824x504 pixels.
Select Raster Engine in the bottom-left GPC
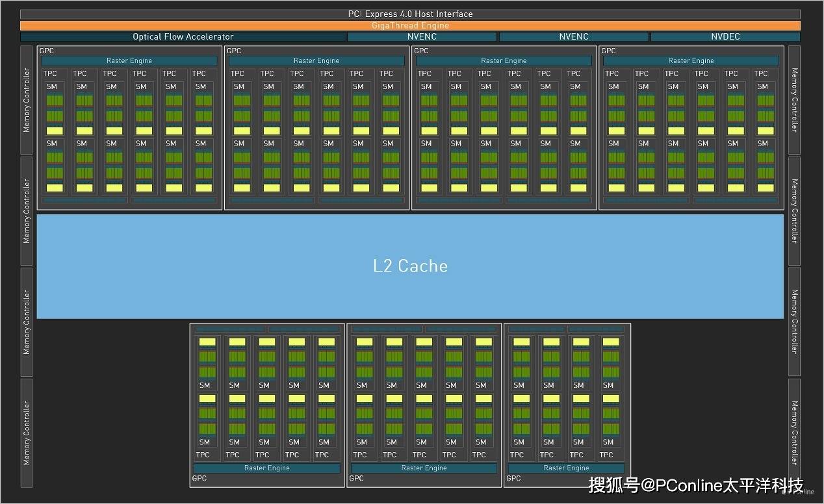(267, 468)
